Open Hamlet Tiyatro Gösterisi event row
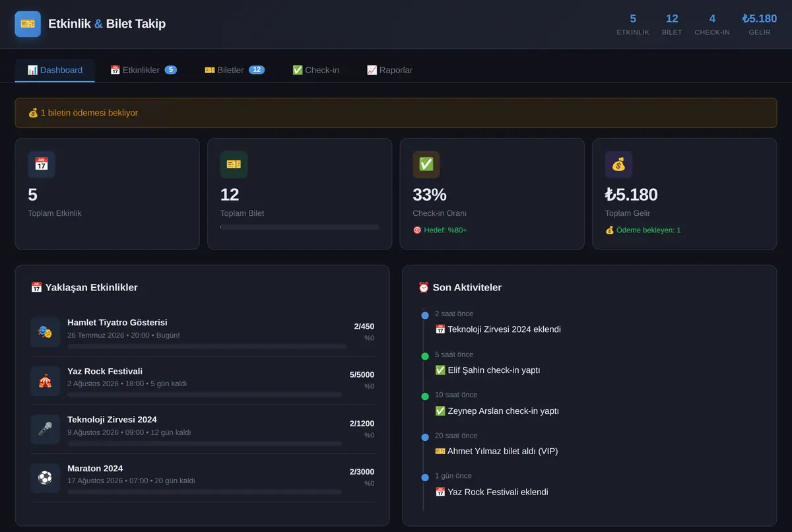Viewport: 792px width, 532px height. (x=202, y=332)
